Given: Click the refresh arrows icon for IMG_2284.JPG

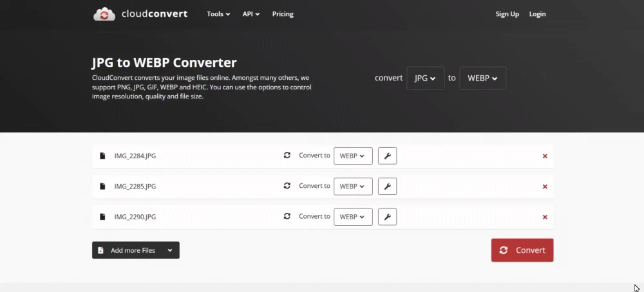Looking at the screenshot, I should (x=287, y=156).
